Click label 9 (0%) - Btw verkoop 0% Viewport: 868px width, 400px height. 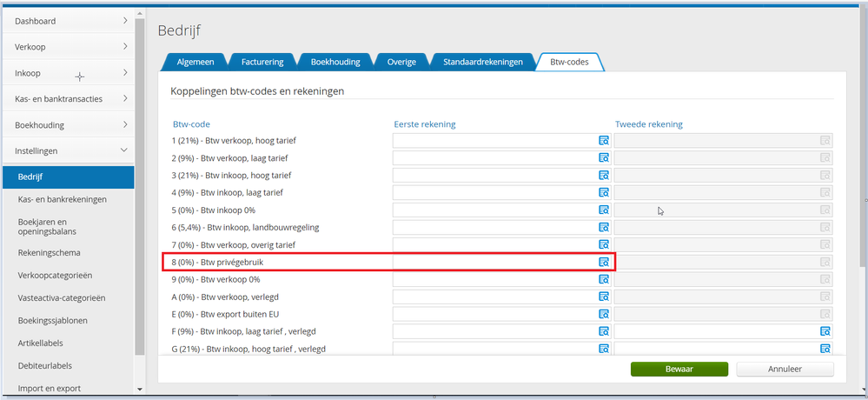pos(215,279)
